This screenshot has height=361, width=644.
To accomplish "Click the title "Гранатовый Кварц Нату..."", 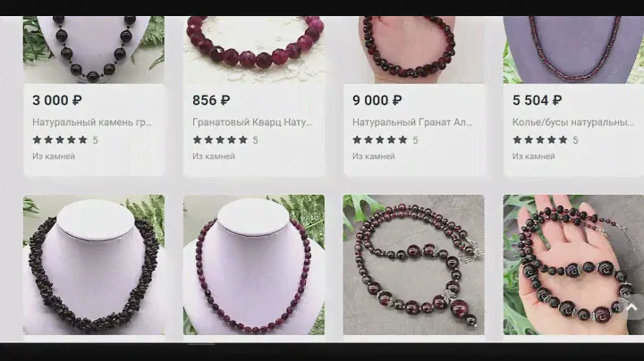I will point(252,122).
